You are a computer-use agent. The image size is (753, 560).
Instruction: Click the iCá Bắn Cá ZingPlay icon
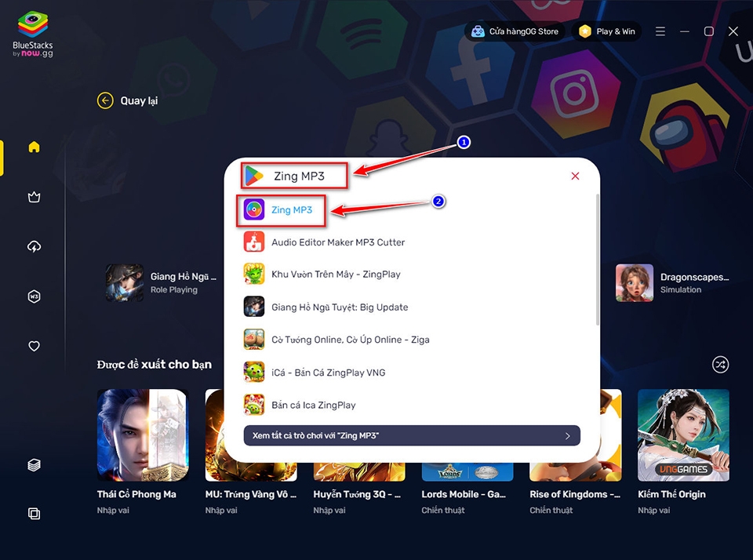254,373
